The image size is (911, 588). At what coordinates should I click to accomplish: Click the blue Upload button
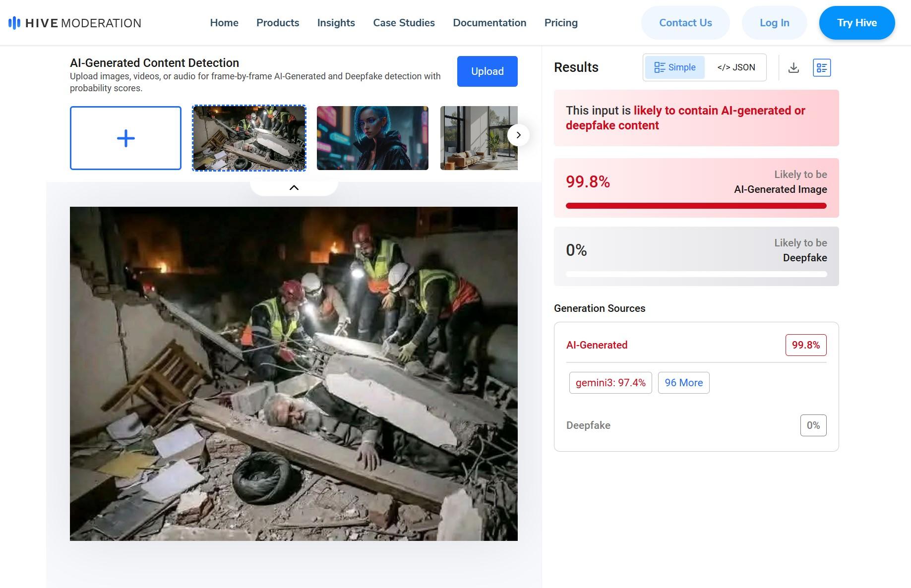[x=487, y=71]
